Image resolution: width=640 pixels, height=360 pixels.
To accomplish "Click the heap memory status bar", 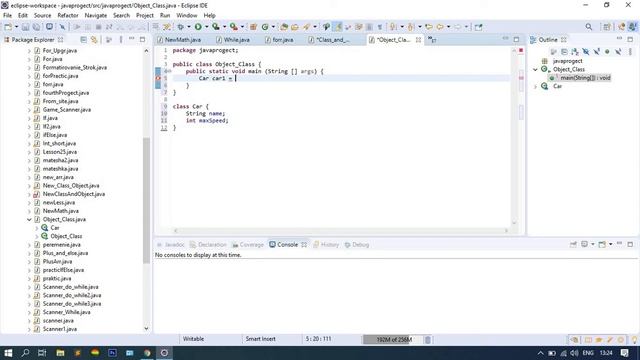I will [392, 340].
